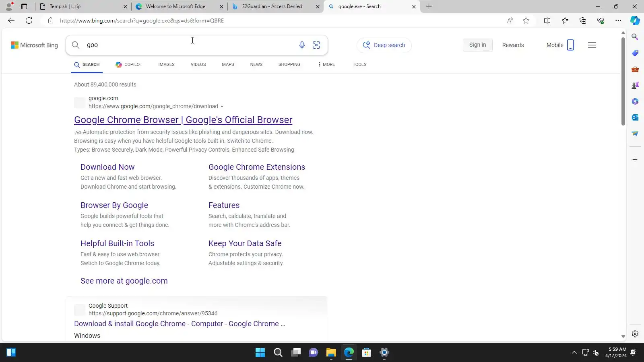This screenshot has height=362, width=644.
Task: Open the Keep Your Data Safe link
Action: (x=245, y=243)
